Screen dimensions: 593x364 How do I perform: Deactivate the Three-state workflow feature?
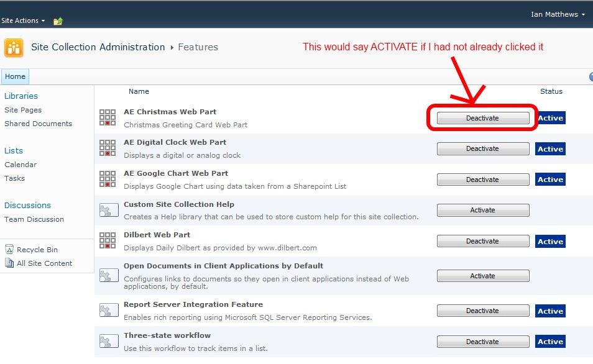482,342
